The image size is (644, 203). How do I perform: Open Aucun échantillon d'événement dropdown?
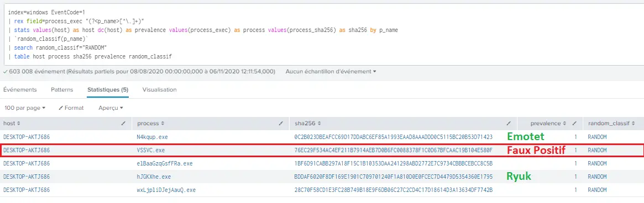331,71
